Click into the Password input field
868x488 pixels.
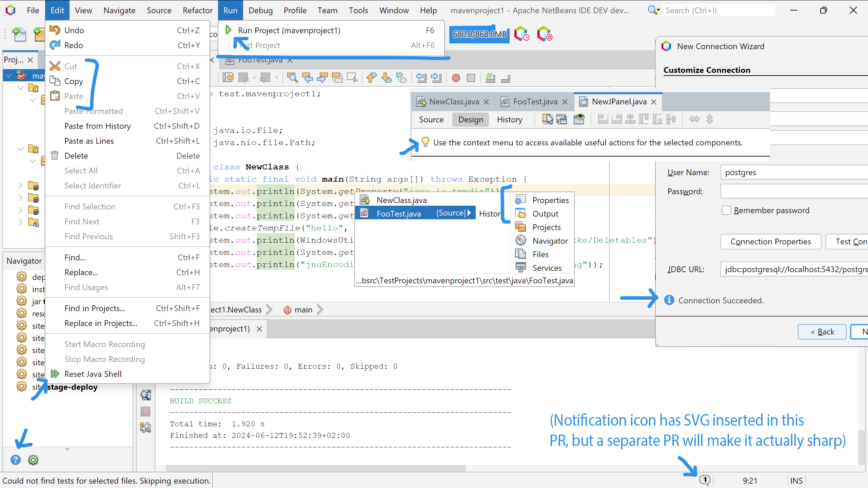coord(793,191)
